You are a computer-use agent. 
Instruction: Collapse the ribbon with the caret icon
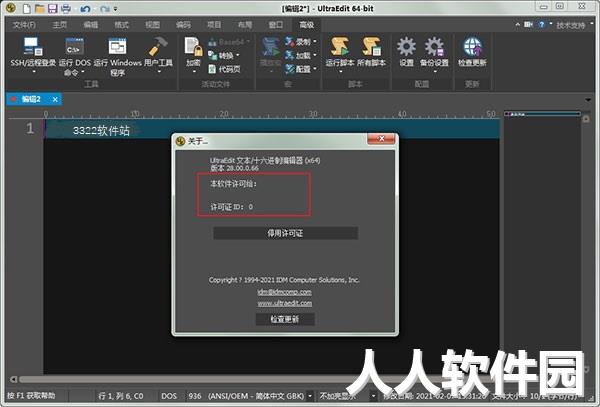(x=517, y=24)
